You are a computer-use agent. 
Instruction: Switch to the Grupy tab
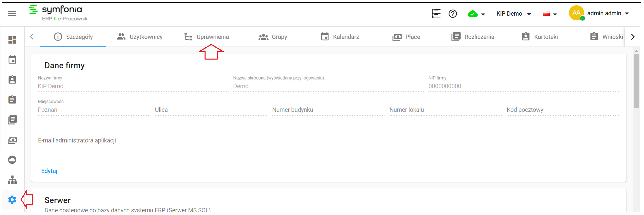[273, 37]
